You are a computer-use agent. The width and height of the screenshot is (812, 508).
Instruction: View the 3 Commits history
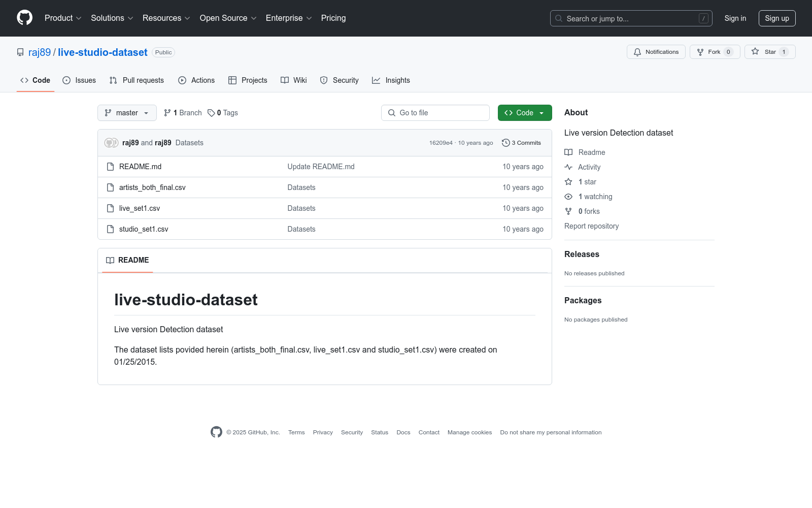coord(521,143)
